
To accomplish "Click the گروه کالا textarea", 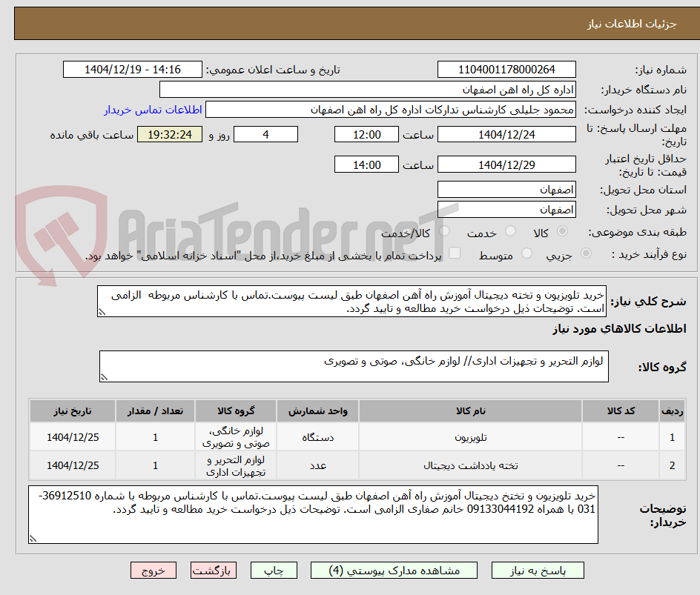I will [x=354, y=366].
